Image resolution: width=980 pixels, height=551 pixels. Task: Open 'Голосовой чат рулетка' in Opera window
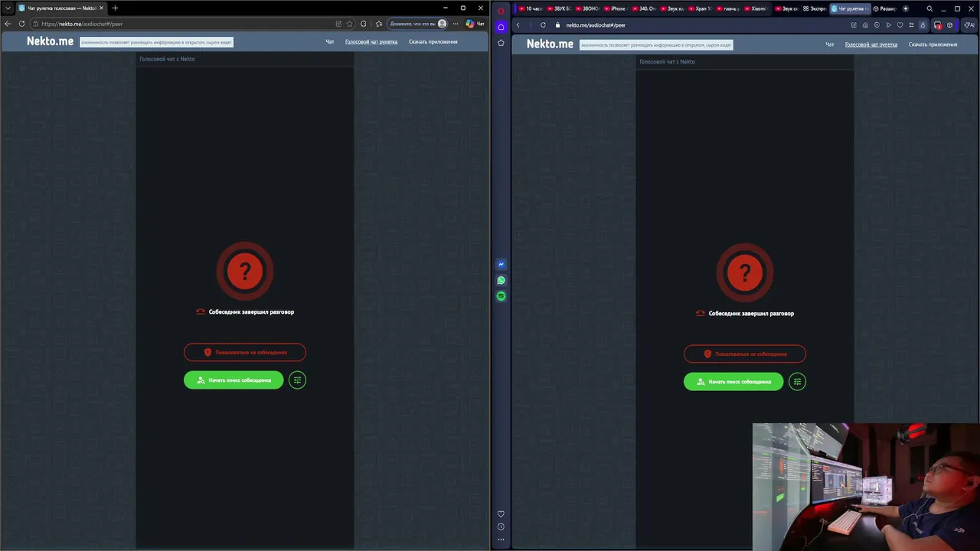[871, 44]
